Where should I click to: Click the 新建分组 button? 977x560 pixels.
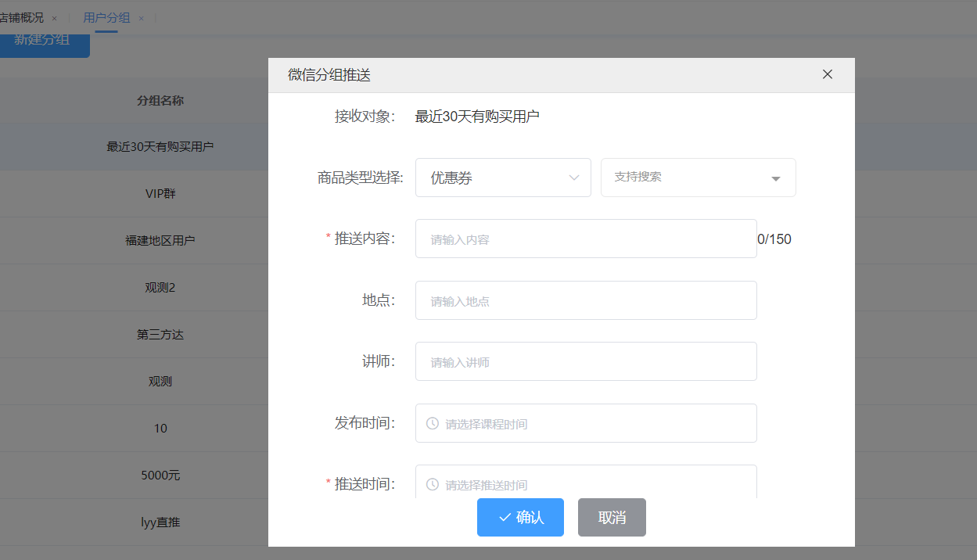[43, 41]
